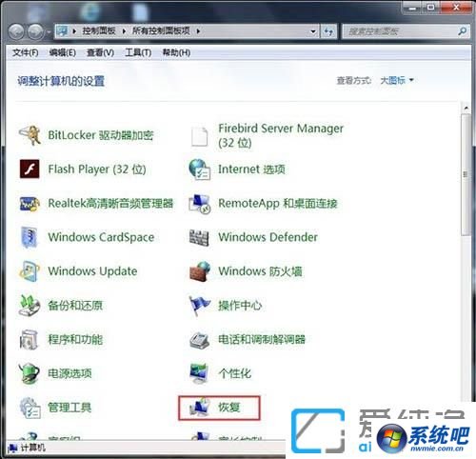Screen dimensions: 476x459
Task: Click the 个性化 text link
Action: (x=235, y=373)
